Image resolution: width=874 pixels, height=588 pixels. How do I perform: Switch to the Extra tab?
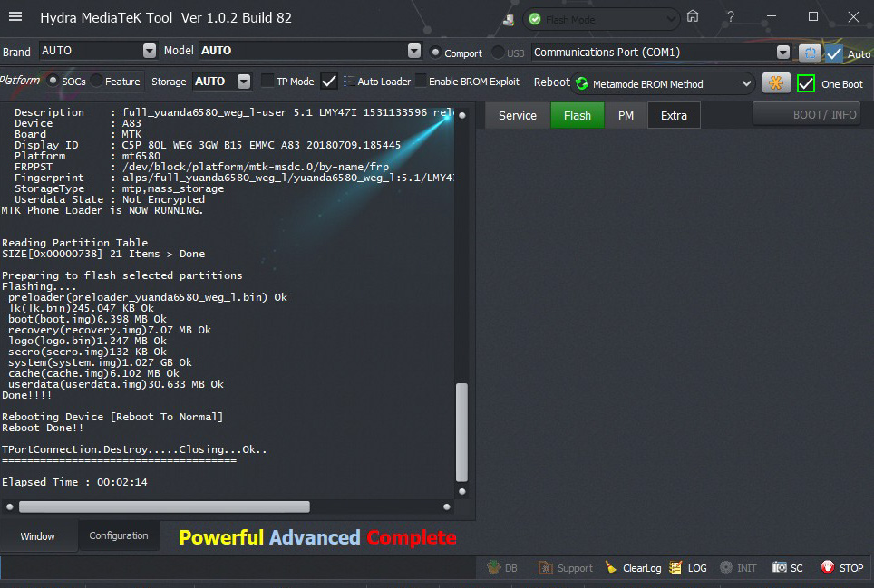click(x=674, y=115)
